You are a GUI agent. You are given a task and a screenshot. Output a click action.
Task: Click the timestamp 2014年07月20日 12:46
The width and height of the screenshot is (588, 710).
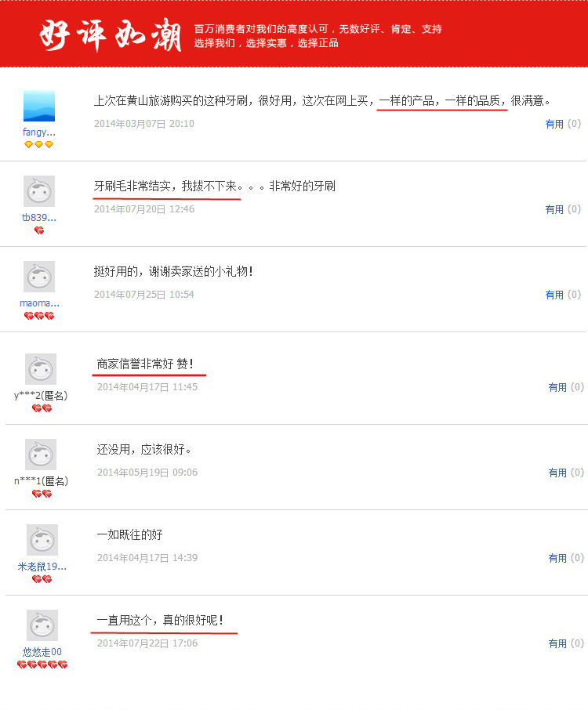(144, 209)
